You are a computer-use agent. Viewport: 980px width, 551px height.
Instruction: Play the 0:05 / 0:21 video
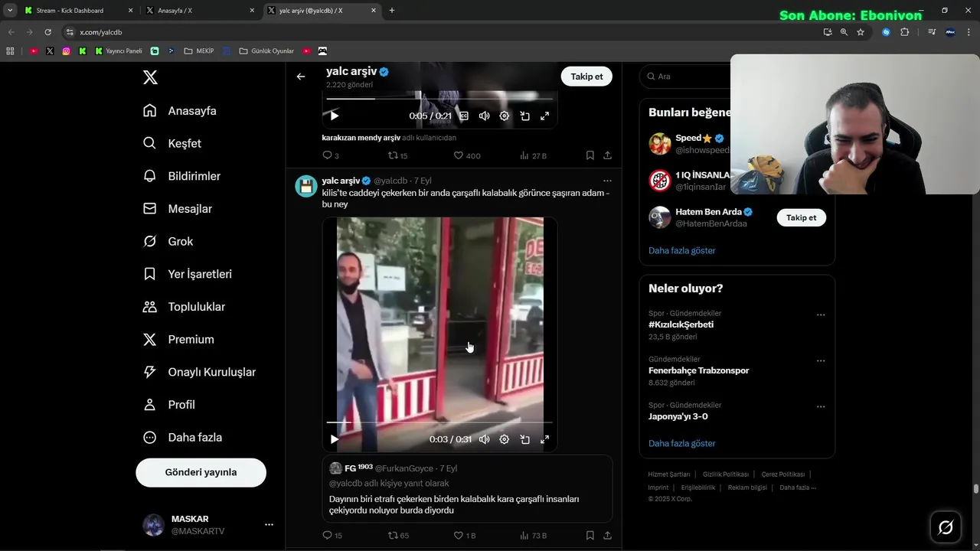pyautogui.click(x=334, y=116)
